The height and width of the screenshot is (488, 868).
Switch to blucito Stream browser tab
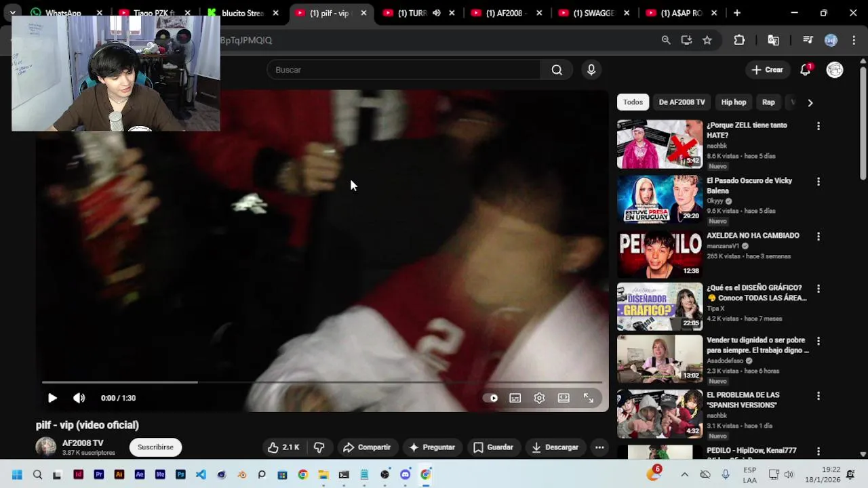(243, 13)
